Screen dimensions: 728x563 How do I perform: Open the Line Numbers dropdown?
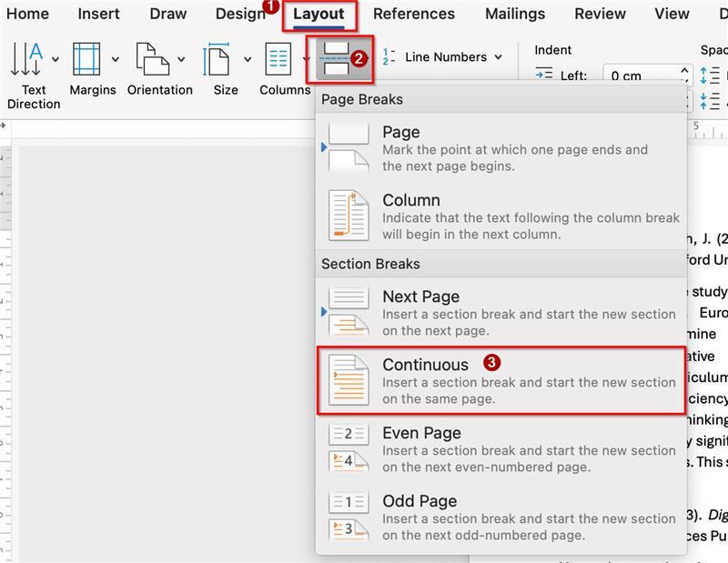click(498, 57)
